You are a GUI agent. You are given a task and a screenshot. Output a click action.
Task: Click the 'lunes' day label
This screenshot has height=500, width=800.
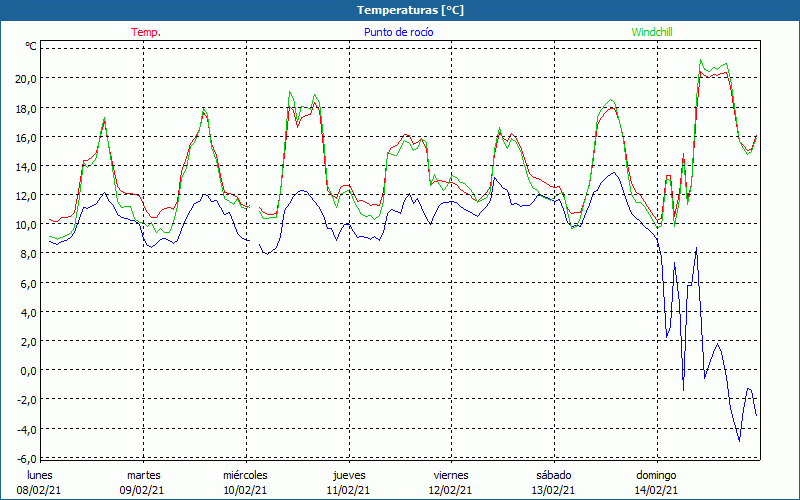(x=40, y=475)
